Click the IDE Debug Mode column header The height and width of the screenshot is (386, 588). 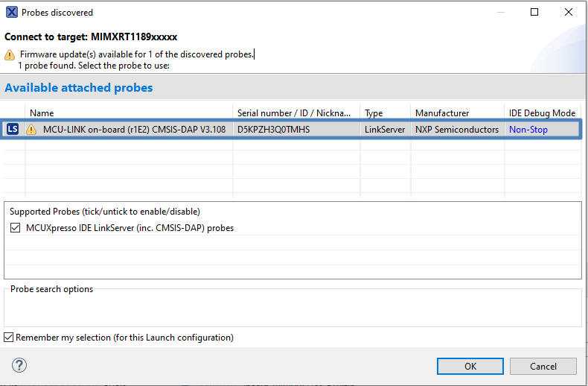click(542, 113)
